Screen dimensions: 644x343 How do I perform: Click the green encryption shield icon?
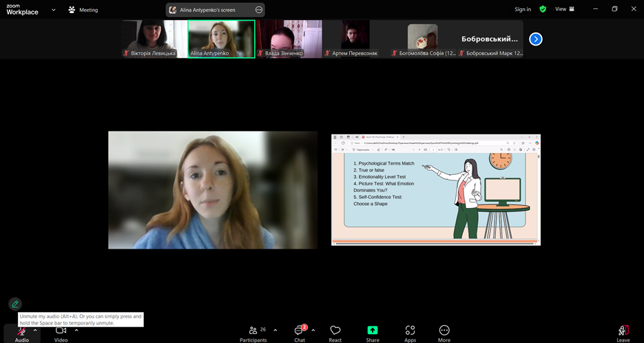point(543,9)
